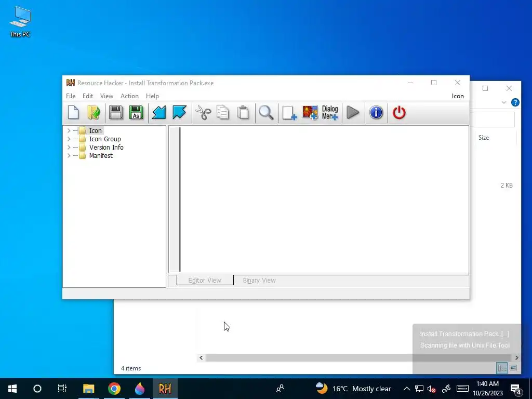Image resolution: width=532 pixels, height=399 pixels.
Task: Paste using the clipboard toolbar icon
Action: point(243,113)
